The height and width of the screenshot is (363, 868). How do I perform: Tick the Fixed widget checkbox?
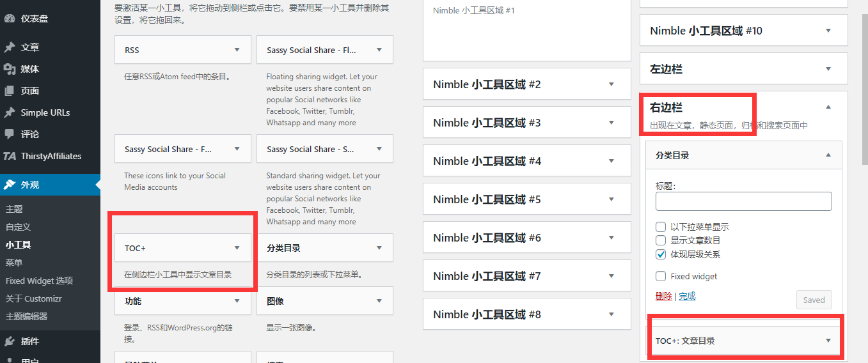(661, 277)
